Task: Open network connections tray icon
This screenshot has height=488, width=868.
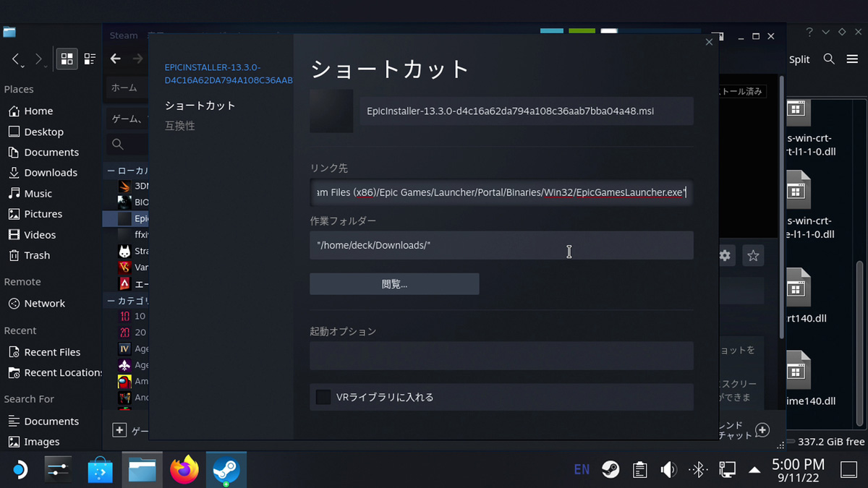Action: pos(727,470)
